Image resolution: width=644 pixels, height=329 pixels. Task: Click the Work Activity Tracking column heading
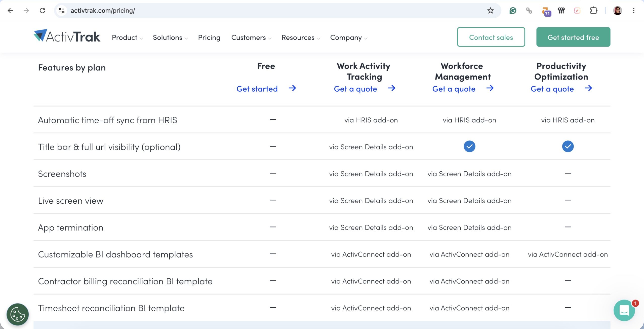(x=364, y=71)
